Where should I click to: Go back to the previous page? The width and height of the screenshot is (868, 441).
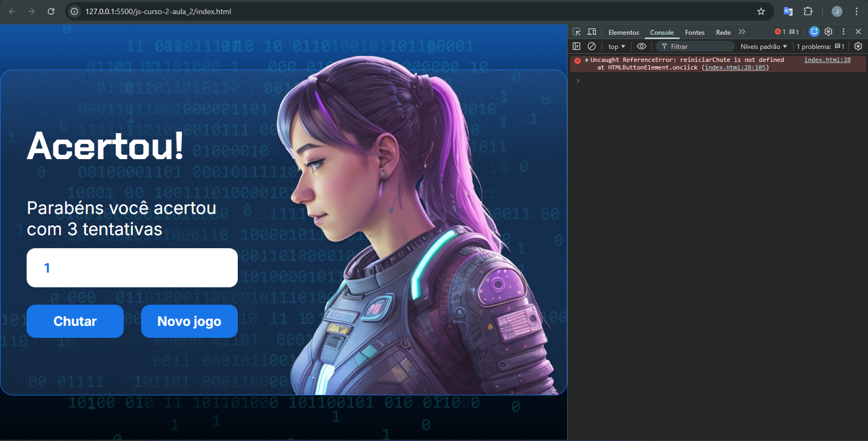coord(12,11)
